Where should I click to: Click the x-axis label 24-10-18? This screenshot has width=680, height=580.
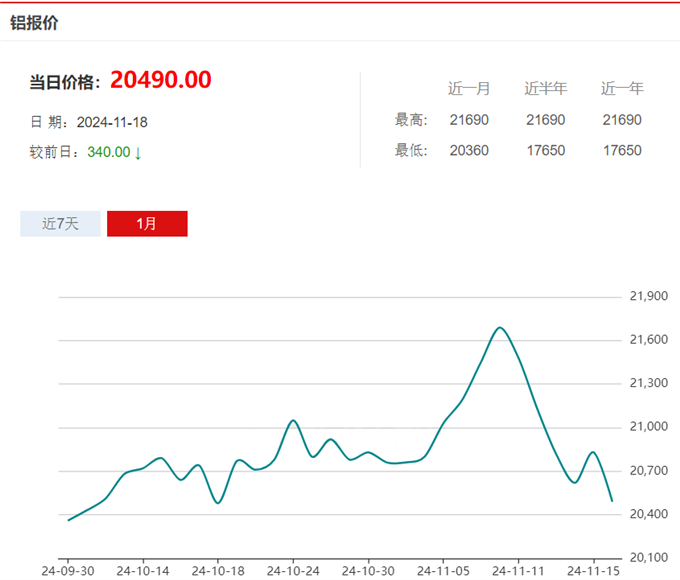(218, 571)
